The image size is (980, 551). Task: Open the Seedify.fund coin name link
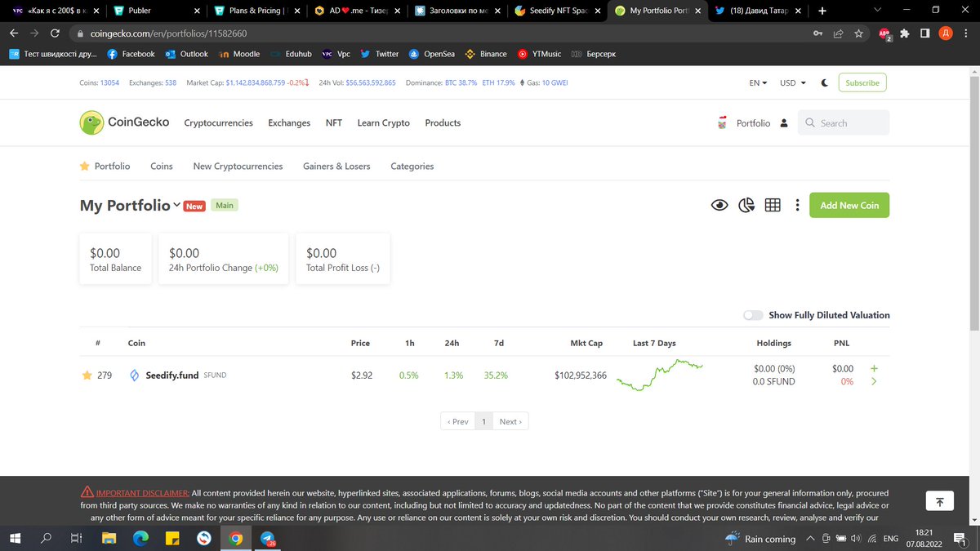tap(172, 375)
